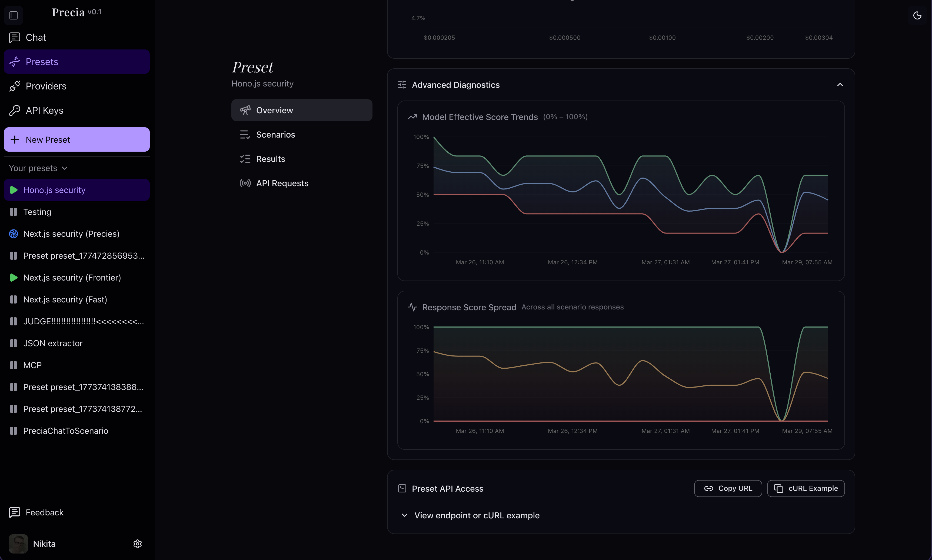Switch to dark mode via moon icon
This screenshot has width=932, height=560.
[x=917, y=15]
